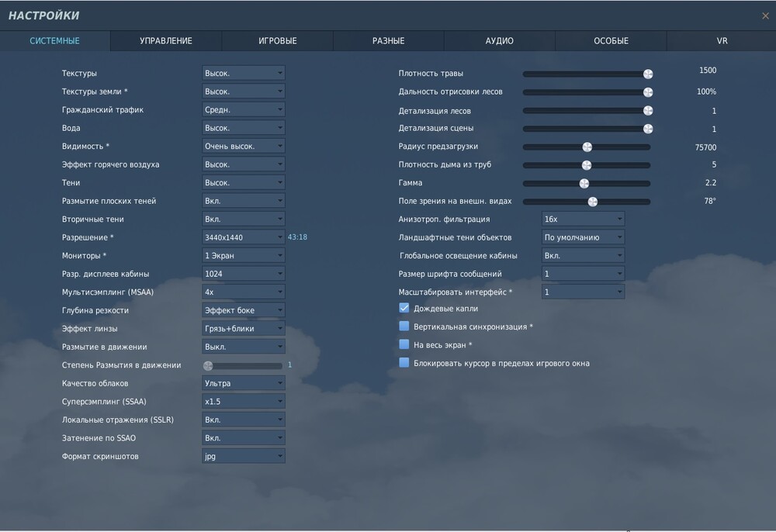Viewport: 776px width, 532px height.
Task: Open the Вода quality dropdown
Action: [x=244, y=128]
